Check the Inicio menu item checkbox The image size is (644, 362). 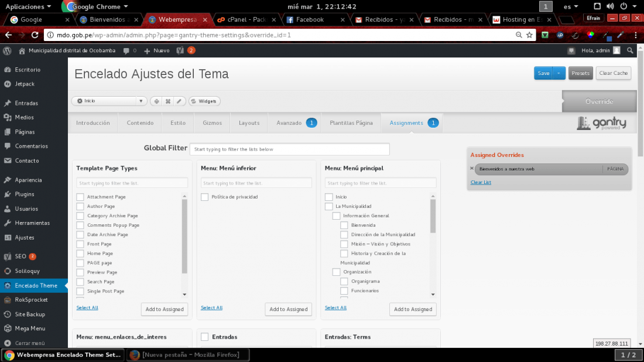pos(328,197)
